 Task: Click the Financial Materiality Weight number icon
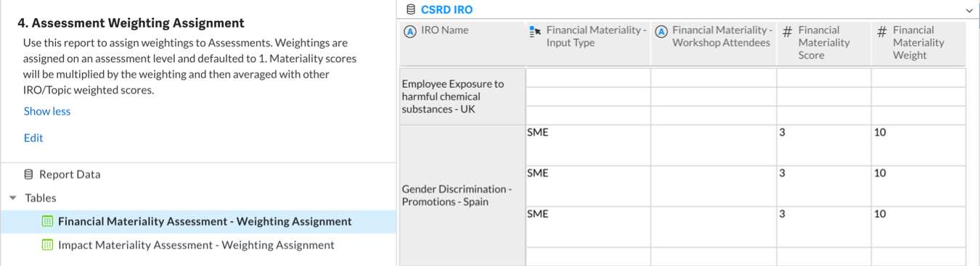pos(882,31)
